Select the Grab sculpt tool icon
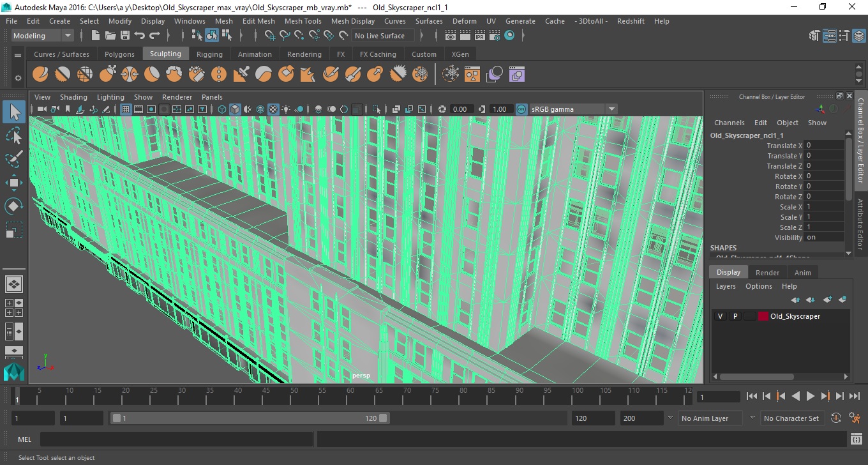The image size is (868, 465). [x=107, y=75]
